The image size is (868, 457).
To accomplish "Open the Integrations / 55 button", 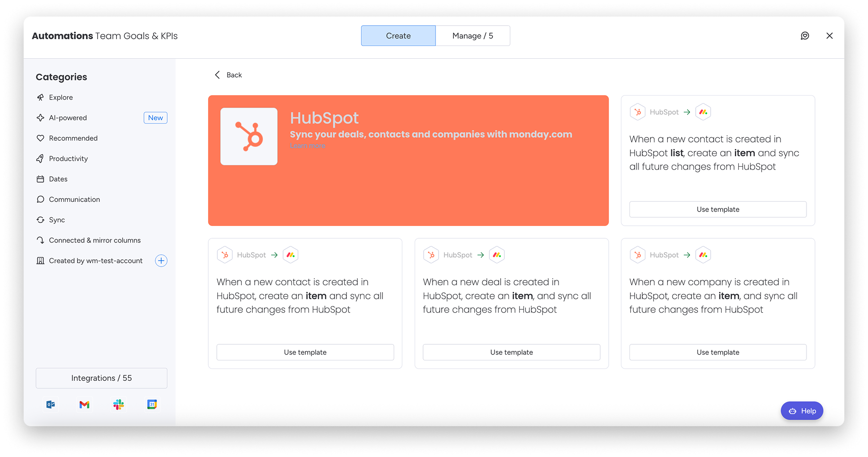I will [101, 378].
